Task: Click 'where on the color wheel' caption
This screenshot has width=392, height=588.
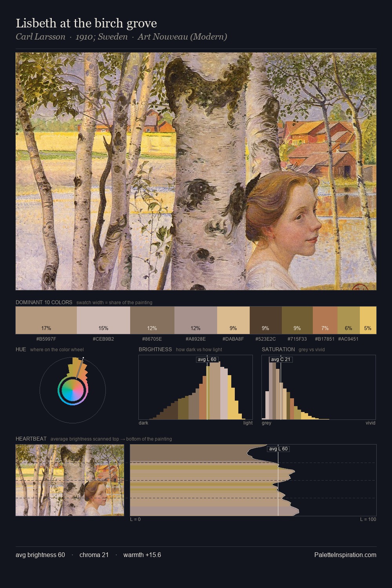Action: coord(57,349)
